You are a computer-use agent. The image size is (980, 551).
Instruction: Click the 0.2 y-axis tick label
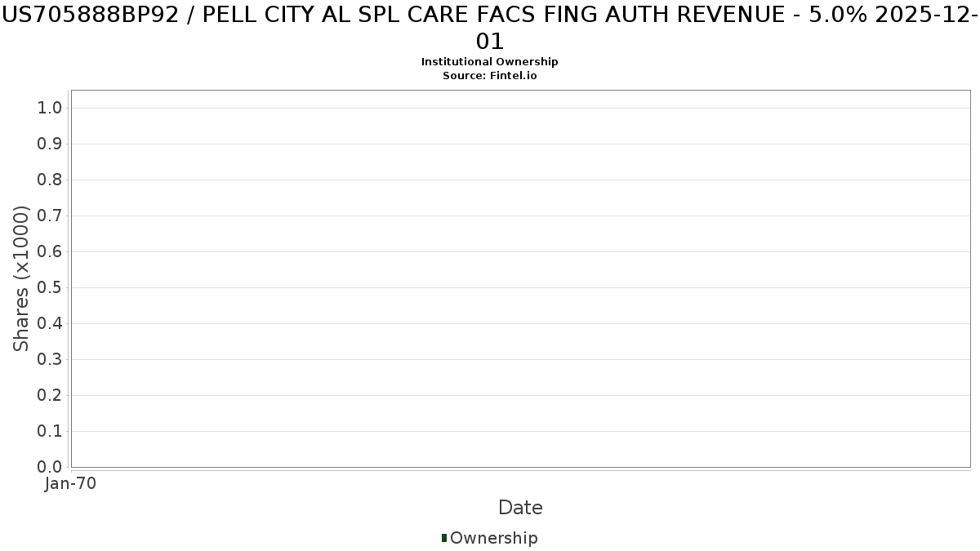[x=51, y=395]
